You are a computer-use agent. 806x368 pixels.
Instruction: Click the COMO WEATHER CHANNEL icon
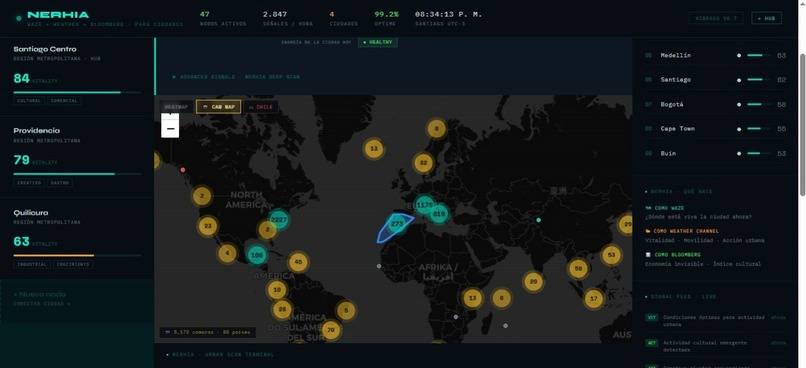pos(648,231)
